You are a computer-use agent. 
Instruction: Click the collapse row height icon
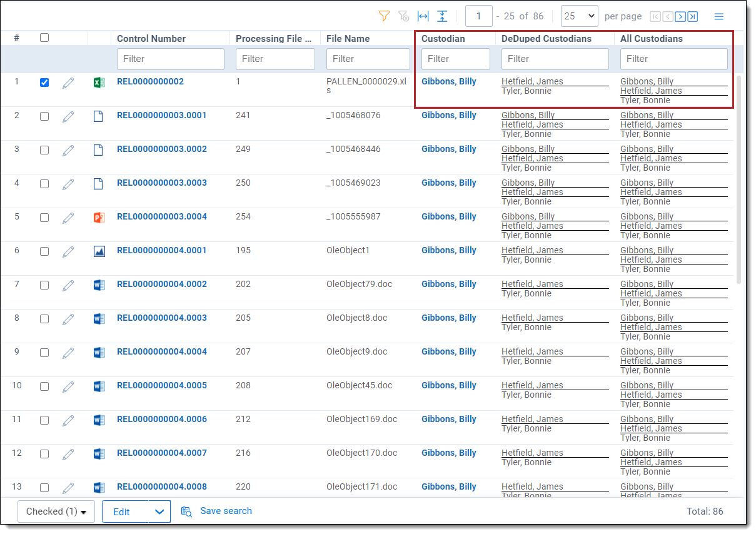(x=442, y=16)
